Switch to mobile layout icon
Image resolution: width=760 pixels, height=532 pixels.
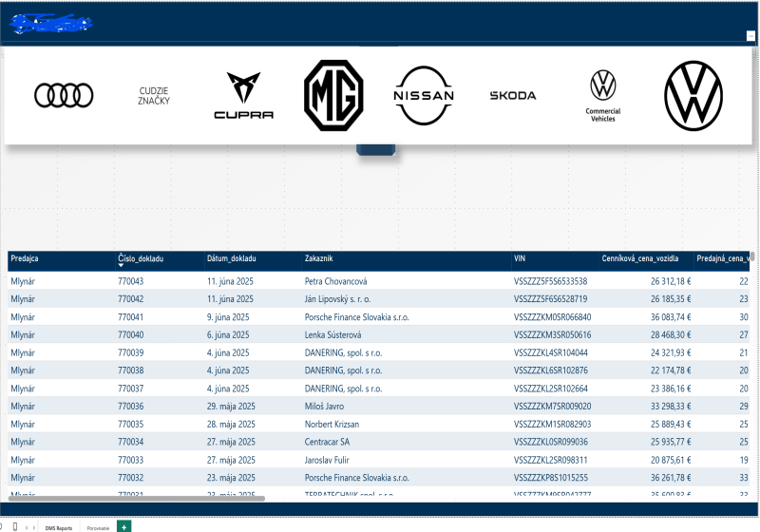[x=15, y=526]
